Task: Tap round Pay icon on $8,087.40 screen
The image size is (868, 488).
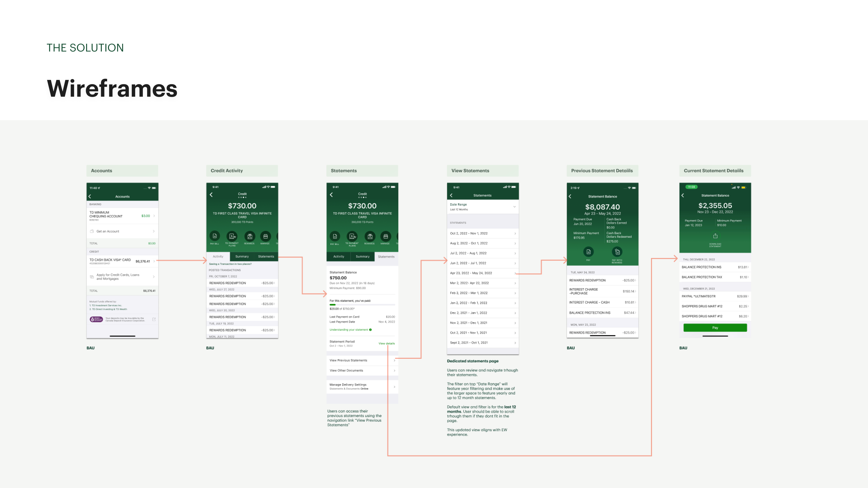Action: pos(588,252)
